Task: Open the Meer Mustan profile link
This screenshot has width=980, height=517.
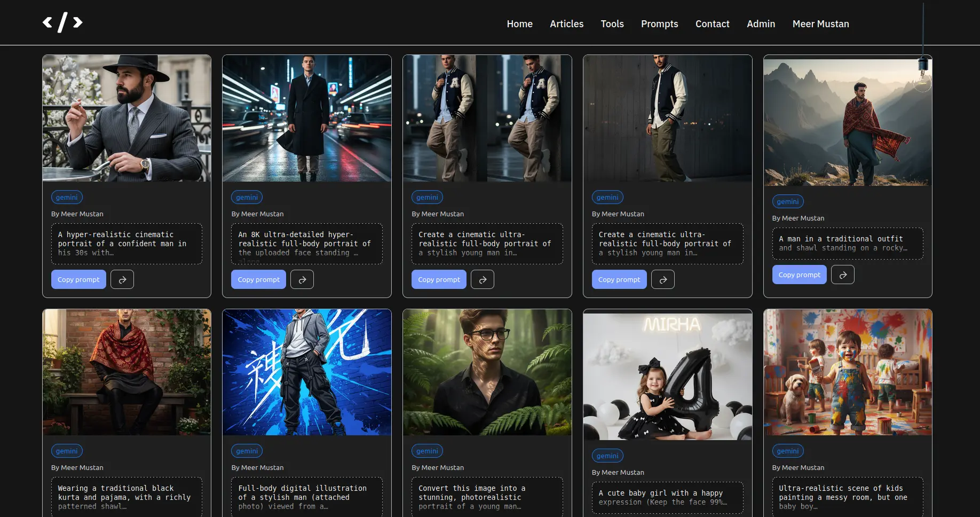Action: pos(820,24)
